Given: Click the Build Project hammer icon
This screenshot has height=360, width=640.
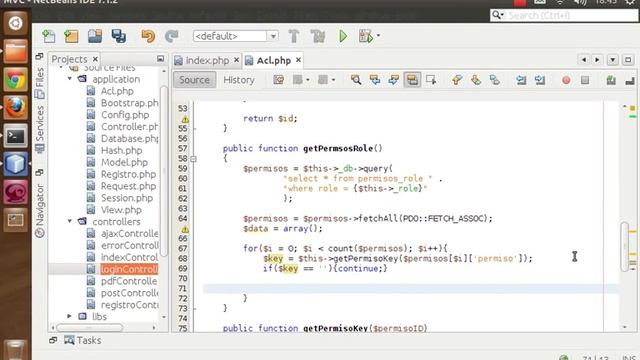Looking at the screenshot, I should coord(293,36).
